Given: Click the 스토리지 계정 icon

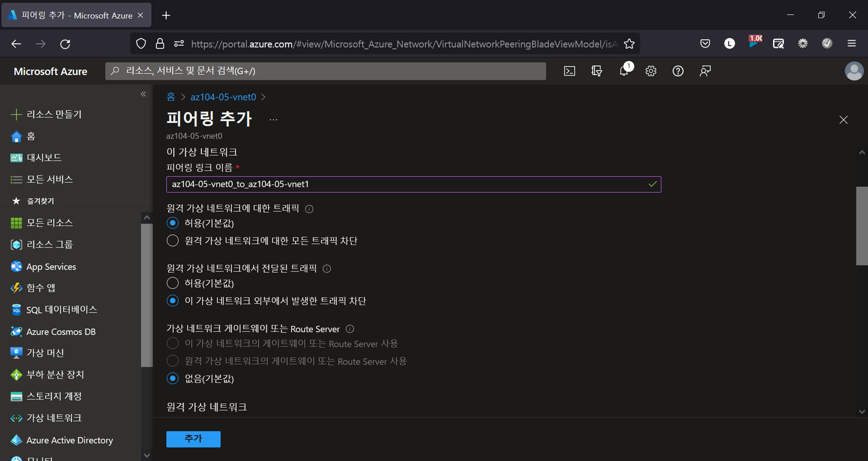Looking at the screenshot, I should tap(16, 396).
